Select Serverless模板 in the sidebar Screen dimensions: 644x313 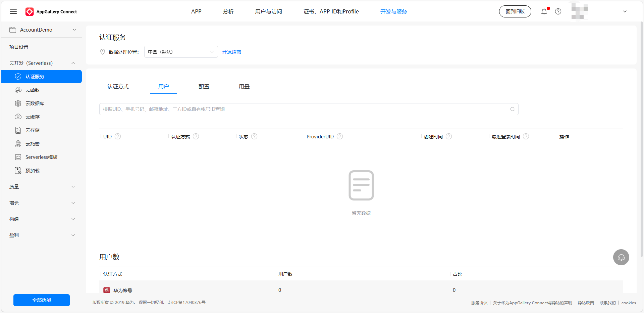click(x=42, y=157)
